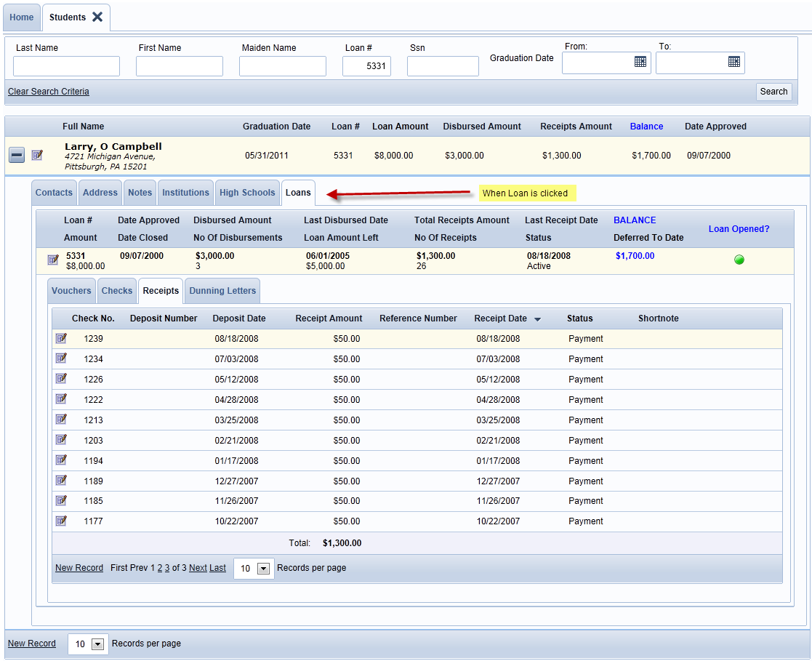812x661 pixels.
Task: Open the Dunning Letters tab
Action: tap(222, 291)
